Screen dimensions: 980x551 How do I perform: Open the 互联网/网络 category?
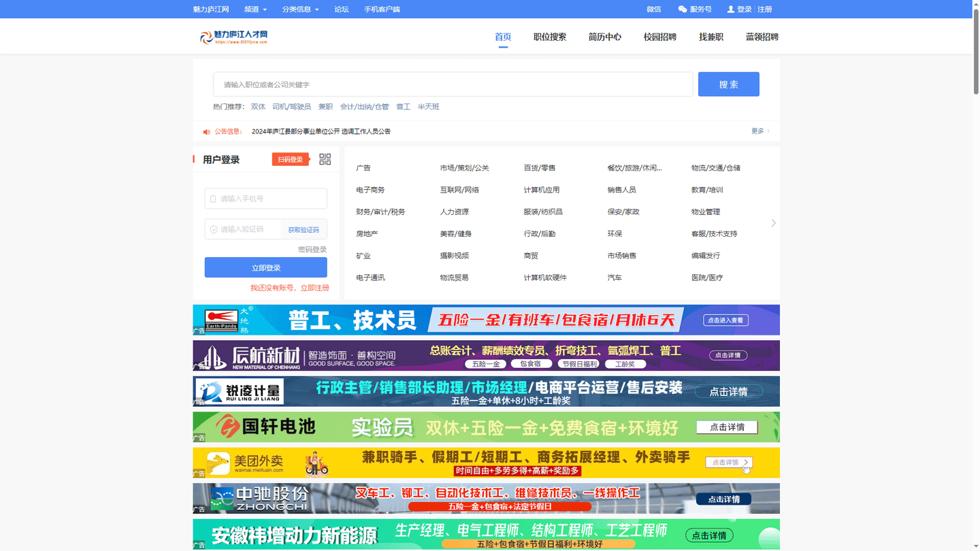(459, 190)
